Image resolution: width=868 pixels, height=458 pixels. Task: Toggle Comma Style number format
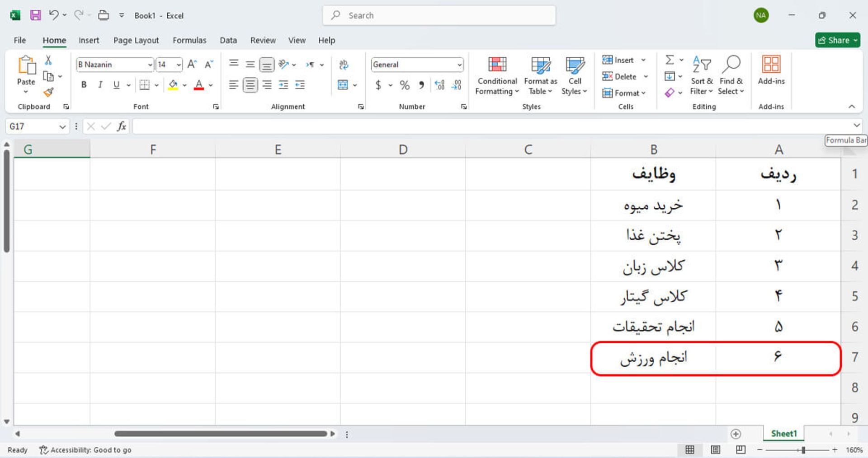(421, 84)
